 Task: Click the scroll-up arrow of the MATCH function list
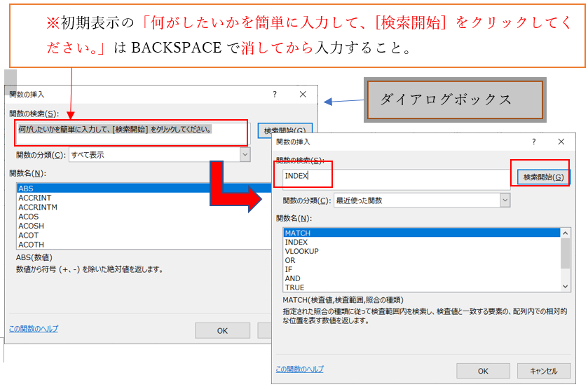[566, 233]
